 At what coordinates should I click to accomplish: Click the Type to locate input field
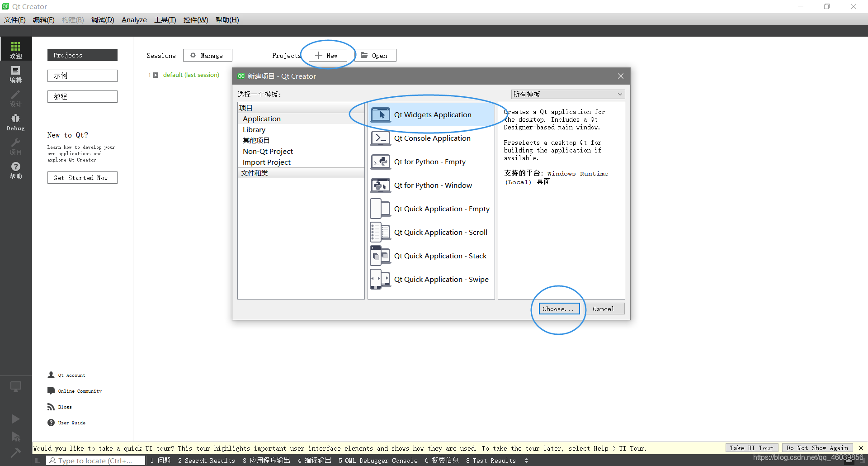coord(95,461)
